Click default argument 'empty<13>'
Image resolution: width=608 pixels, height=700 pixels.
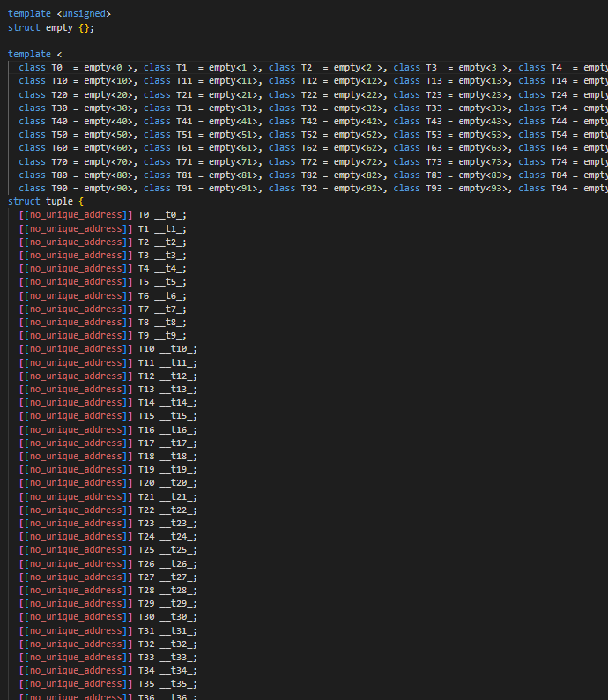(x=483, y=81)
